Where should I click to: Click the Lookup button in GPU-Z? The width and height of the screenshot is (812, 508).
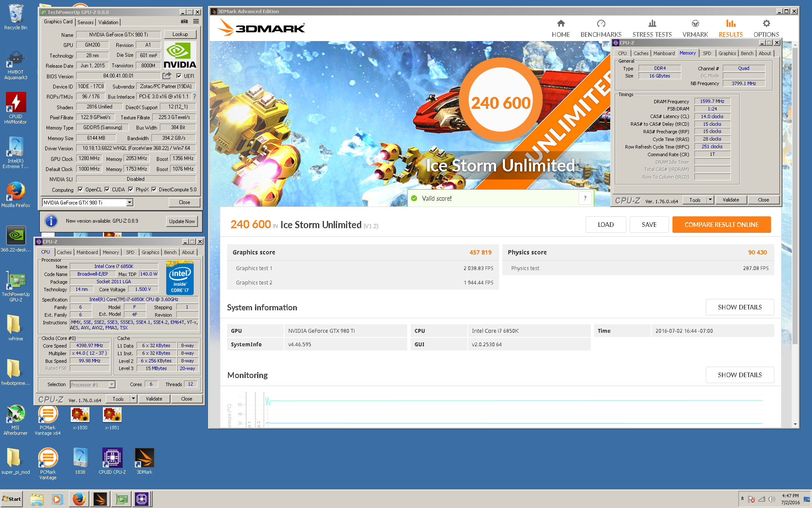click(180, 34)
